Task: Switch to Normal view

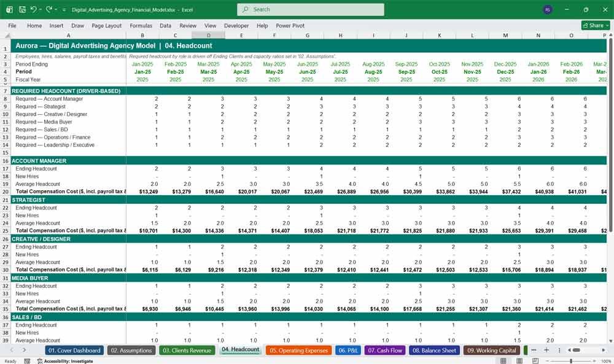Action: pos(503,360)
